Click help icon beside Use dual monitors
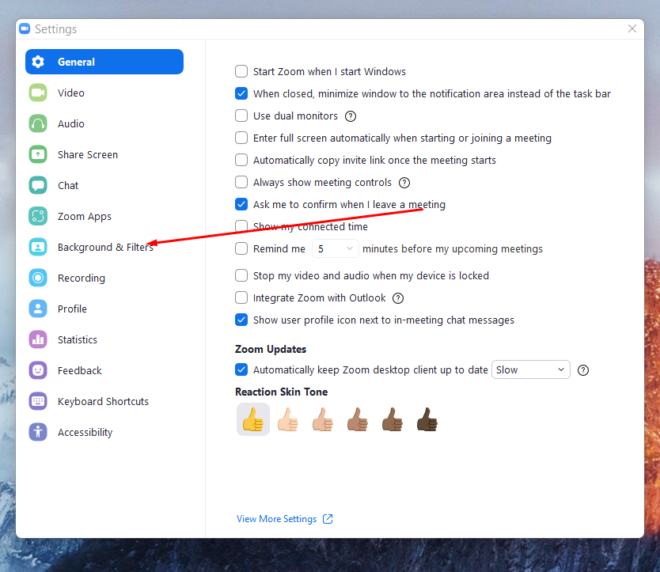Screen dimensions: 660x572 350,116
